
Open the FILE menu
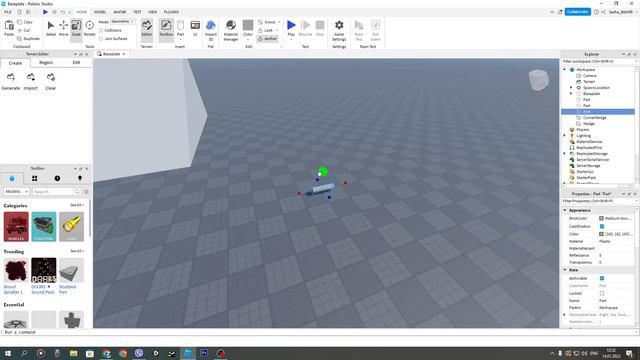8,12
